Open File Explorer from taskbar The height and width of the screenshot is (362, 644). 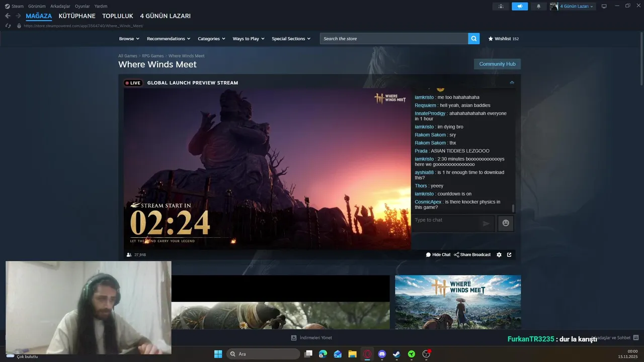point(353,354)
